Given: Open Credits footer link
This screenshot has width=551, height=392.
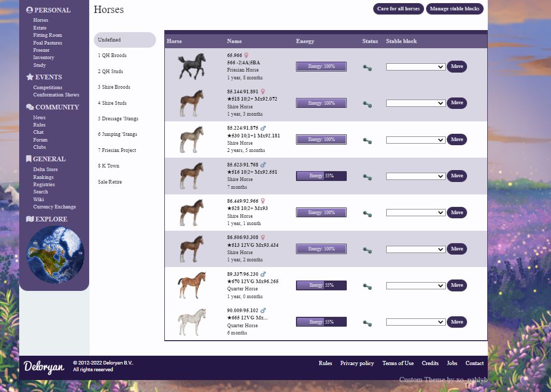Looking at the screenshot, I should (x=430, y=363).
